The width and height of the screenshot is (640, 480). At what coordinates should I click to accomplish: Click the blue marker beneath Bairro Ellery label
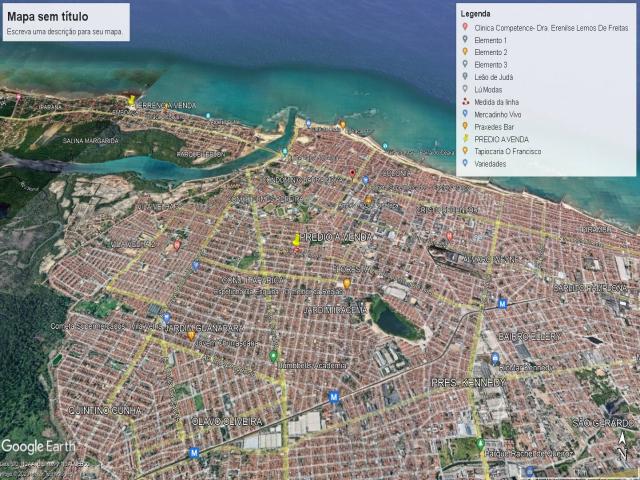pos(495,358)
